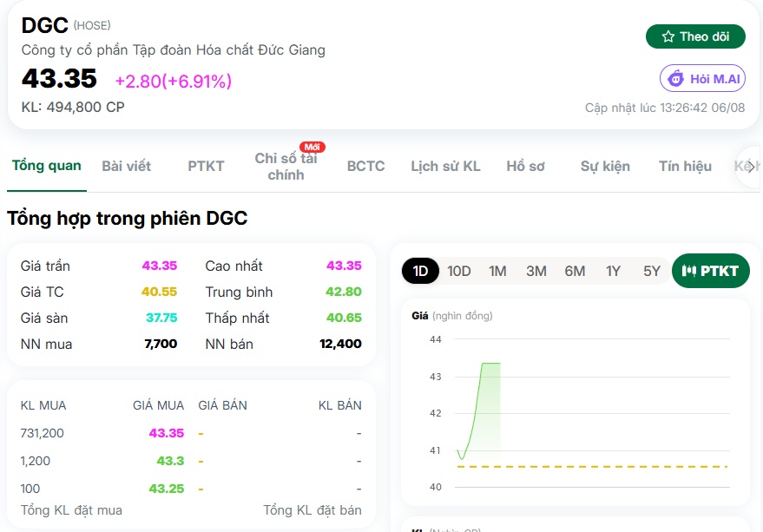The width and height of the screenshot is (763, 532).
Task: Click the KL MUA column header
Action: click(x=43, y=405)
